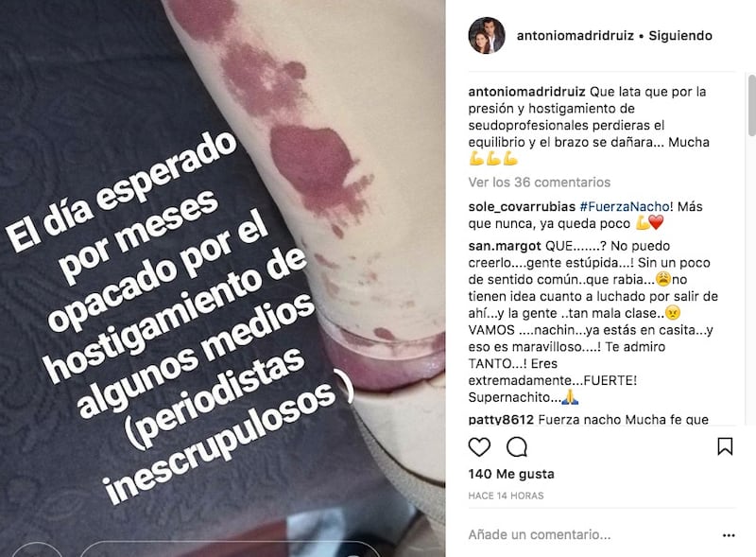Click the comments panel scrollbar thumb
The height and width of the screenshot is (557, 756).
[751, 105]
